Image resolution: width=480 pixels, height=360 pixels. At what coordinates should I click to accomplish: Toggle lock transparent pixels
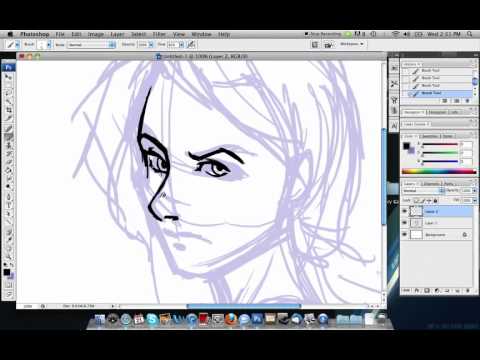pyautogui.click(x=417, y=201)
